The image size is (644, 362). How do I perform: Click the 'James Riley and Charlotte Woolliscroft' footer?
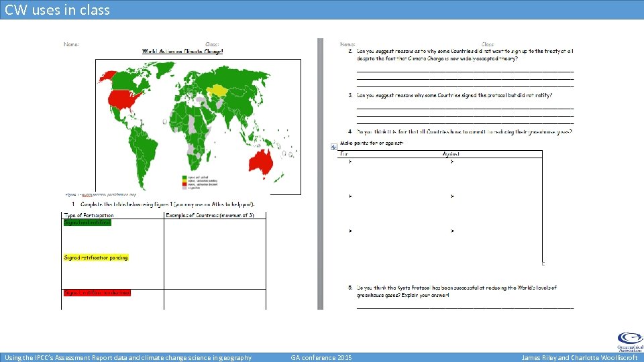(x=579, y=357)
